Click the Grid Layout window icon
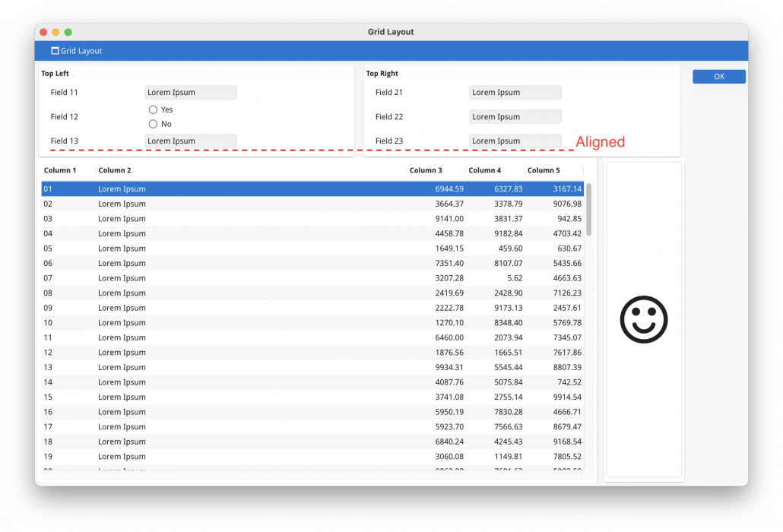The width and height of the screenshot is (783, 532). tap(55, 51)
